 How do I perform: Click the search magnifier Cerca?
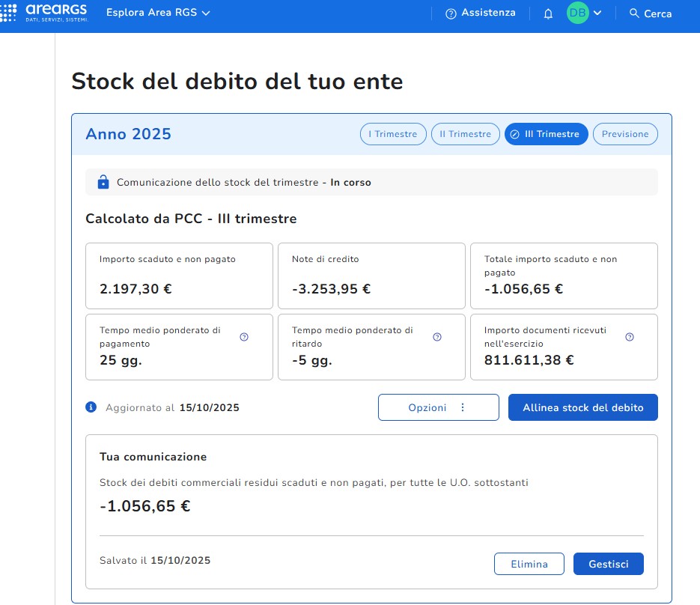[x=634, y=13]
